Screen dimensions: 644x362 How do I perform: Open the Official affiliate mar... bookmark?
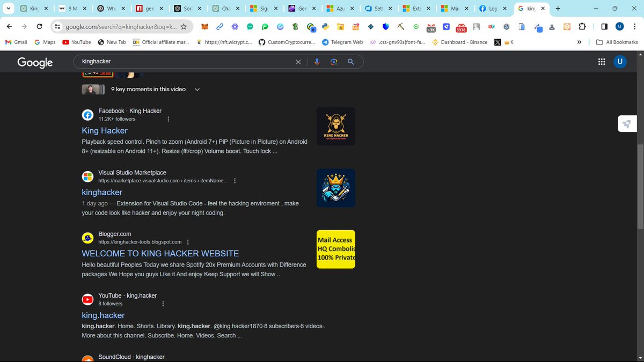pos(161,42)
